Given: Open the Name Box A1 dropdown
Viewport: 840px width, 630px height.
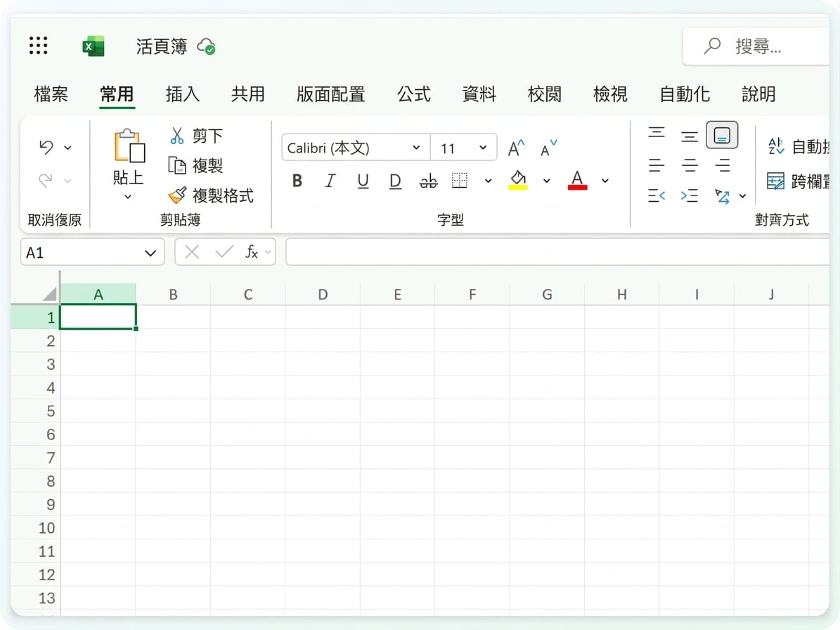Looking at the screenshot, I should [150, 253].
